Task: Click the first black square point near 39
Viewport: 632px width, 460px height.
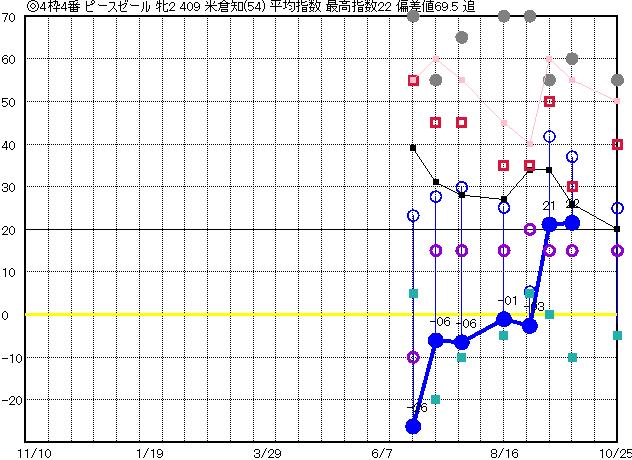Action: point(413,148)
